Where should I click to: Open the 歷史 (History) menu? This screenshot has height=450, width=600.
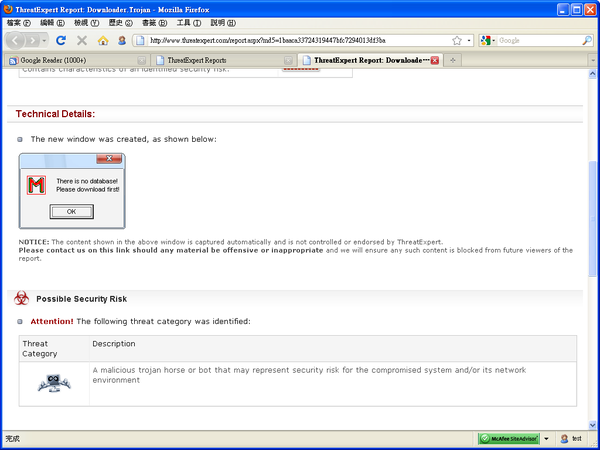pyautogui.click(x=121, y=23)
